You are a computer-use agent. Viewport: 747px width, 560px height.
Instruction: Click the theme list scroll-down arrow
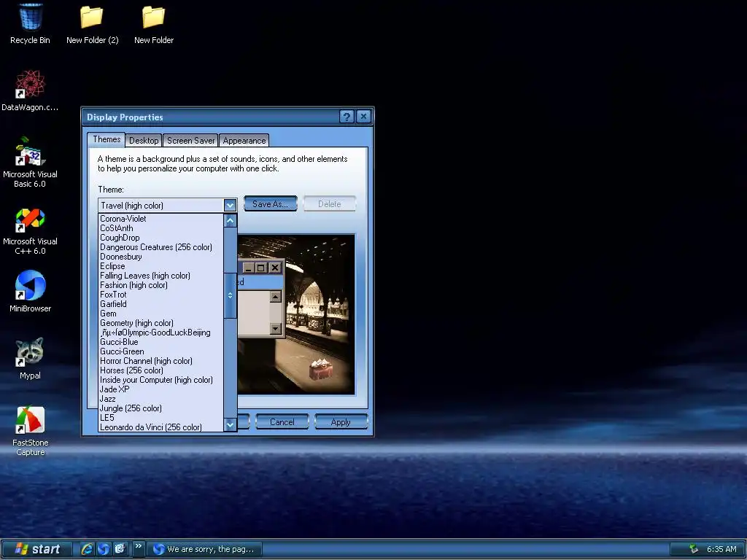click(230, 424)
